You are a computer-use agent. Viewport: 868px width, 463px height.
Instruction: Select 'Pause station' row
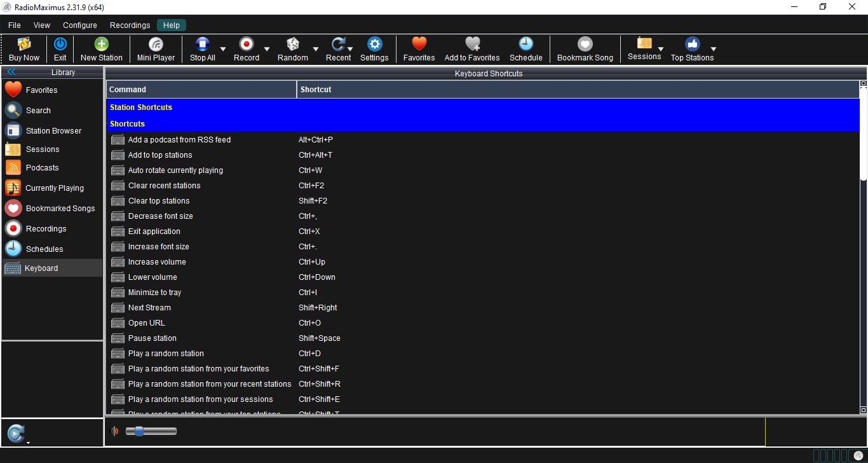(483, 338)
